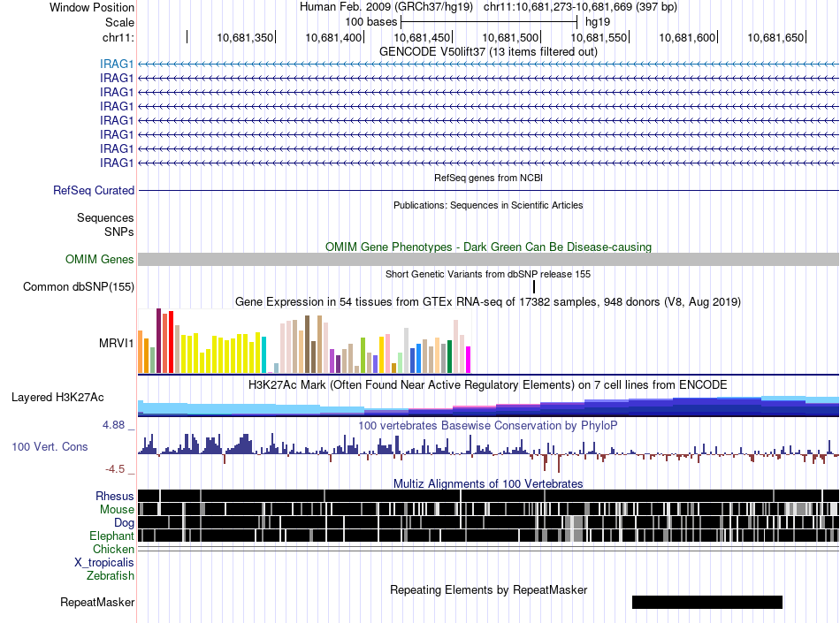Viewport: 840px width, 623px height.
Task: Click the Elephant alignment label
Action: pos(111,536)
